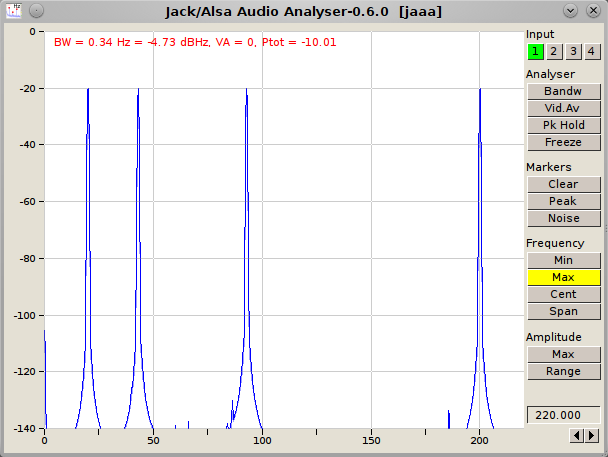Select input channel 3
The image size is (608, 457).
(573, 52)
